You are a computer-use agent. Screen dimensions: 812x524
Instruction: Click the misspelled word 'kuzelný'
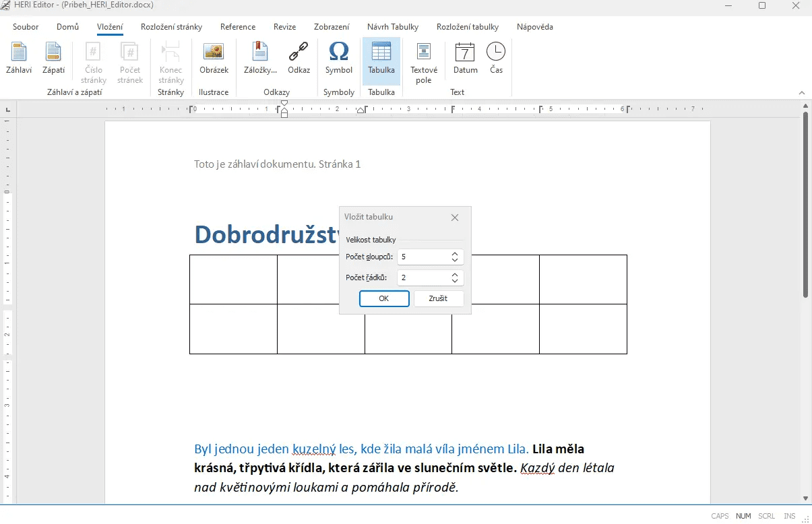pyautogui.click(x=314, y=449)
